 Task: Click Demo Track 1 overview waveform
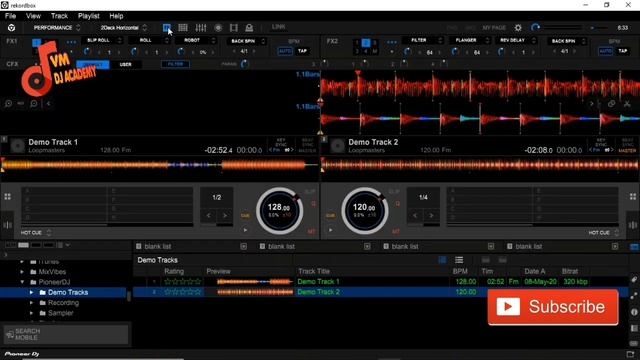coord(160,165)
